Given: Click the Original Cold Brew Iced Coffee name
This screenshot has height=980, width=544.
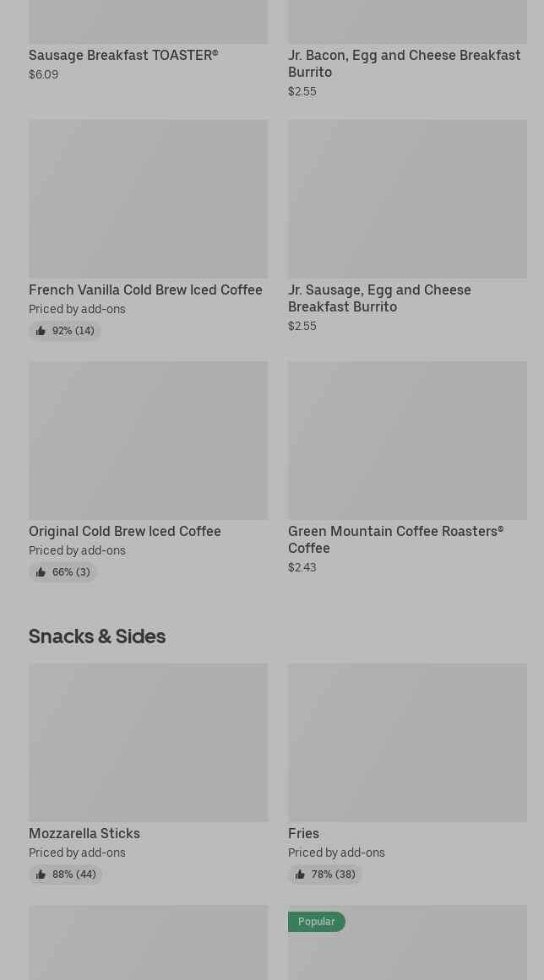Looking at the screenshot, I should pyautogui.click(x=125, y=531).
